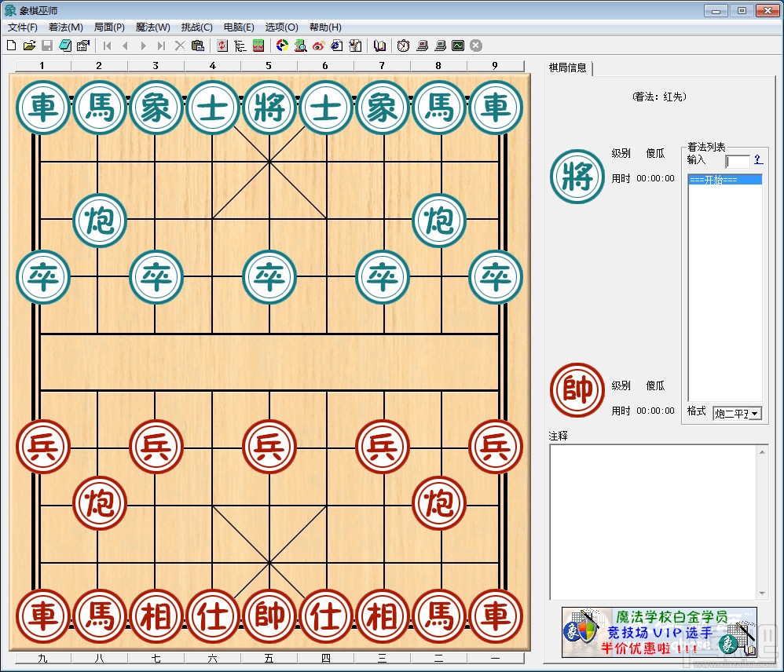Click the dark-screen computer icon
Viewport: 784px width, 672px height.
pos(440,46)
